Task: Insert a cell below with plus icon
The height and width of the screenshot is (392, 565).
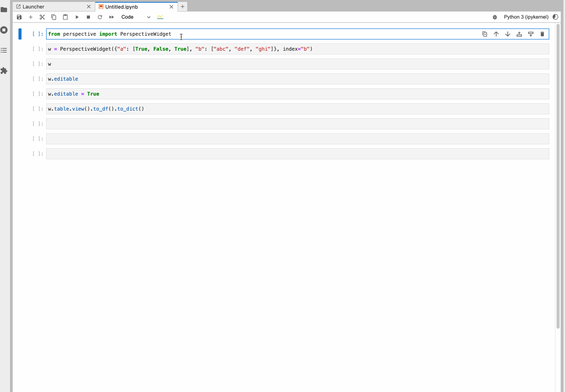Action: coord(31,17)
